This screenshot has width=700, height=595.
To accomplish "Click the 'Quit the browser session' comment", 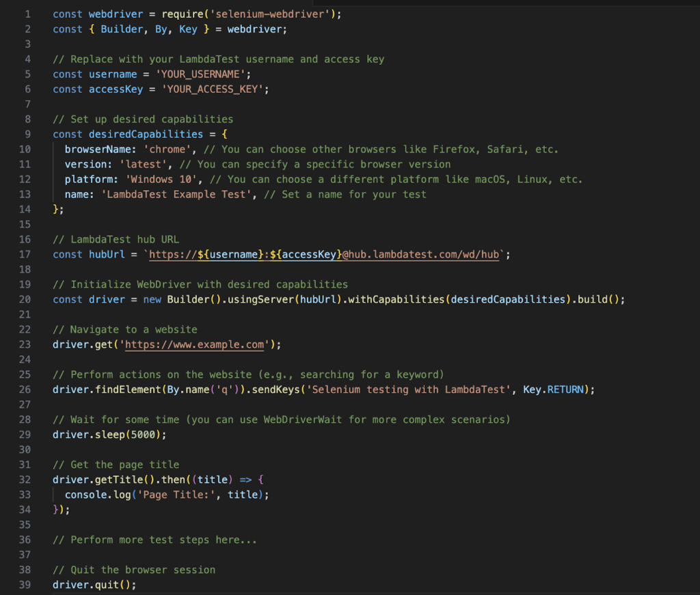I will tap(134, 570).
